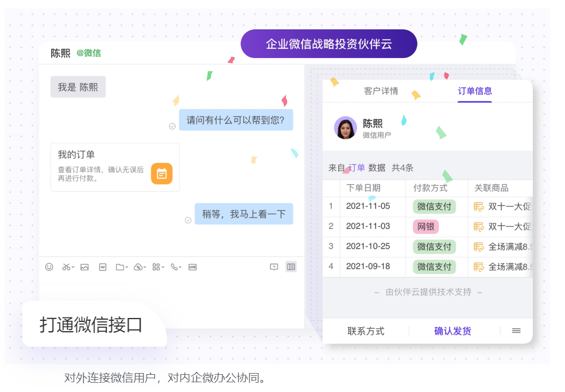Open the hamburger menu beside 确认发货

coord(516,331)
